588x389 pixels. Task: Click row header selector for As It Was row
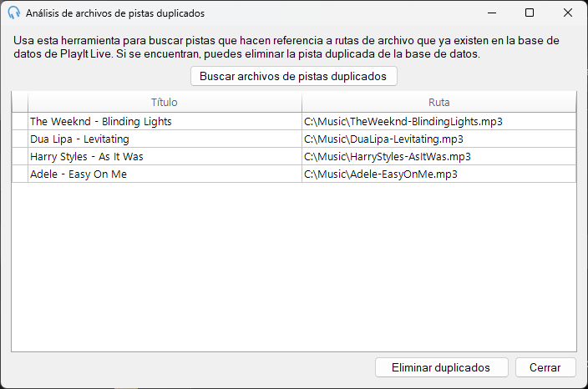pyautogui.click(x=20, y=157)
